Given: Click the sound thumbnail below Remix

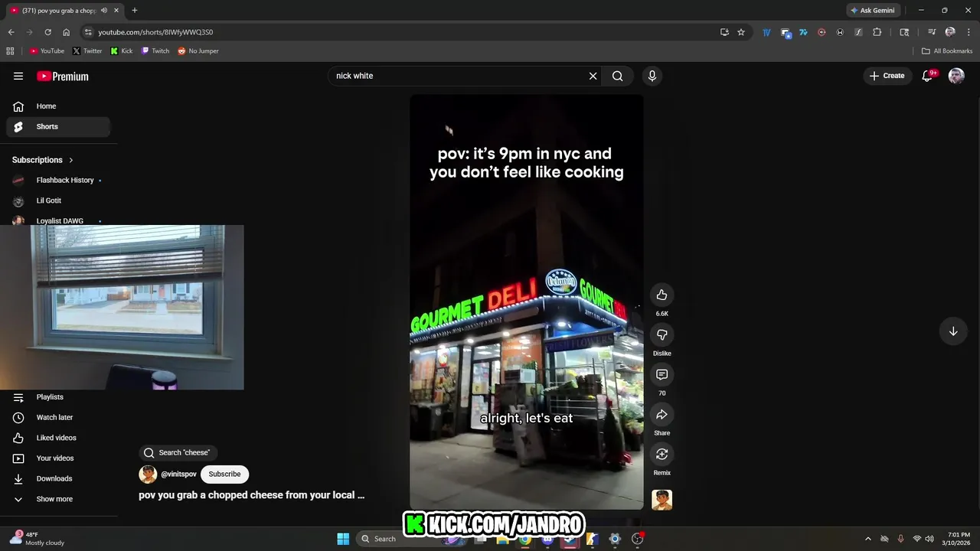Looking at the screenshot, I should point(662,500).
